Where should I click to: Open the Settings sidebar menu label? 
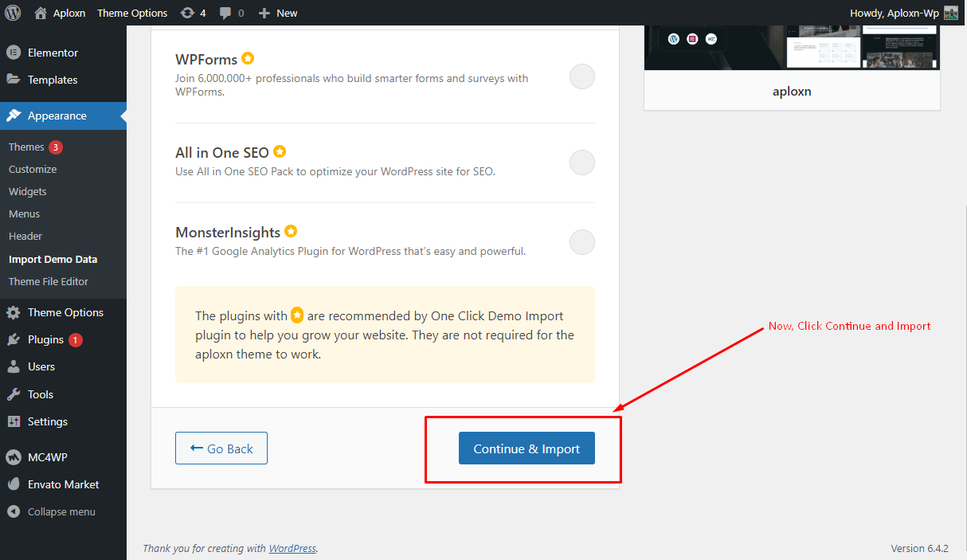[x=48, y=421]
